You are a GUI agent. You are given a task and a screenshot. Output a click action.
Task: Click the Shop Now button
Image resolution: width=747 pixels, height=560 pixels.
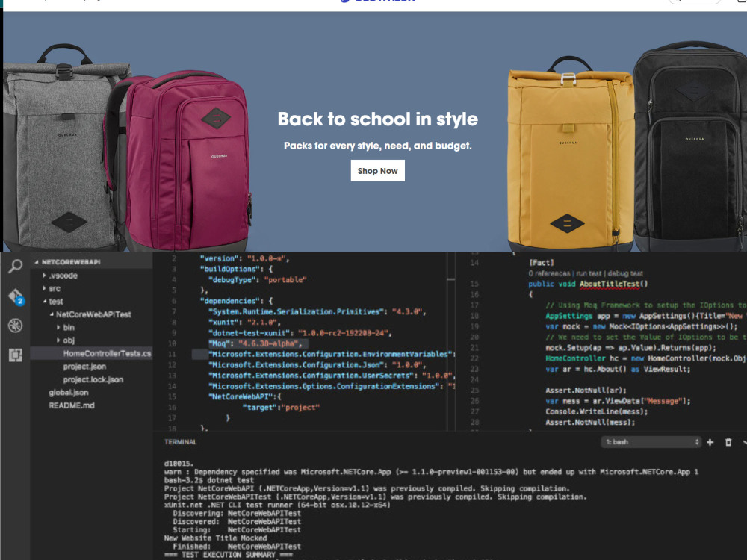378,170
